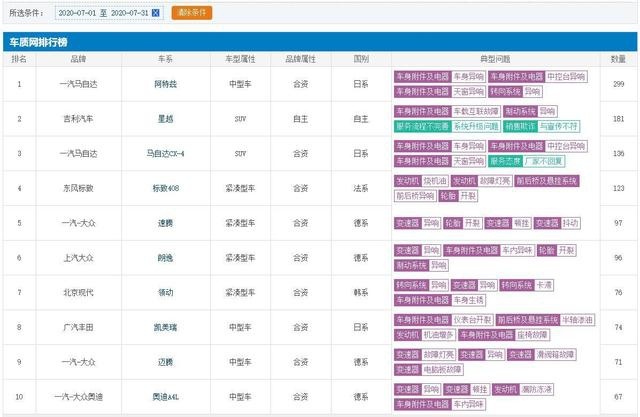Remove the 2020-07-01 至 2020-07-31 date filter with the X icon
The height and width of the screenshot is (417, 640).
[156, 13]
